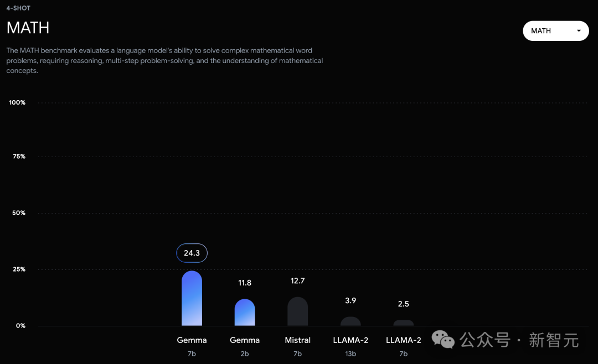The image size is (598, 364).
Task: Select the Mistral 7b dark bar
Action: click(297, 311)
